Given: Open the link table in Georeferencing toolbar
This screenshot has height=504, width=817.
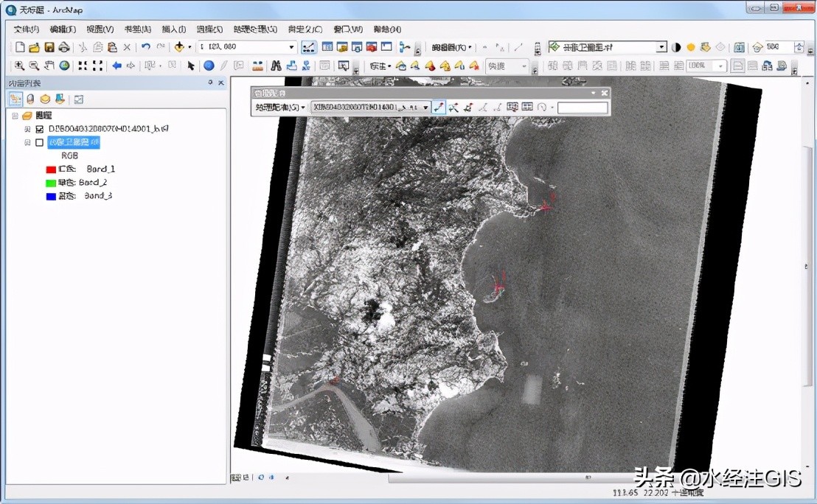Looking at the screenshot, I should (527, 108).
